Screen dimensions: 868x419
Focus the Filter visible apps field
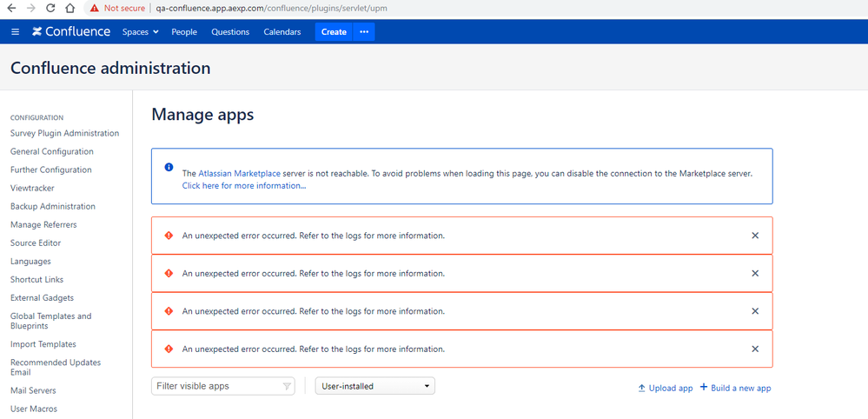[x=223, y=386]
